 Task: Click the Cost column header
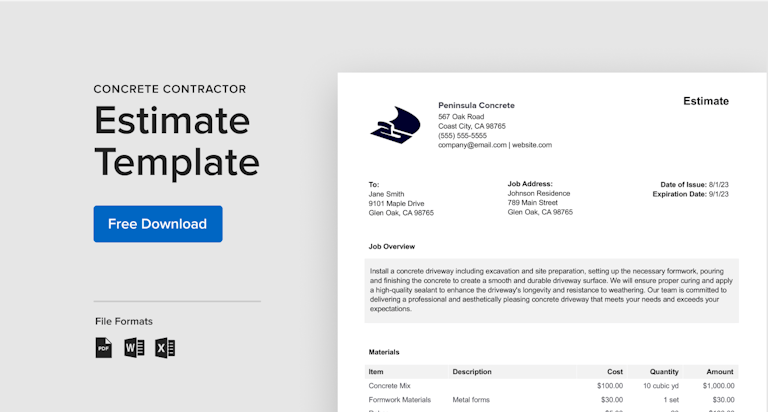click(x=614, y=371)
